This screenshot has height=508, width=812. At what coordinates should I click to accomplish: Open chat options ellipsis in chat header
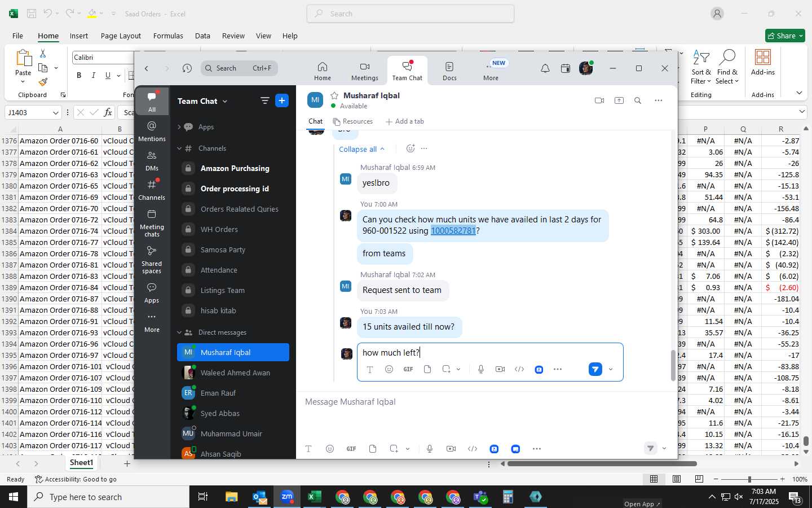[659, 100]
